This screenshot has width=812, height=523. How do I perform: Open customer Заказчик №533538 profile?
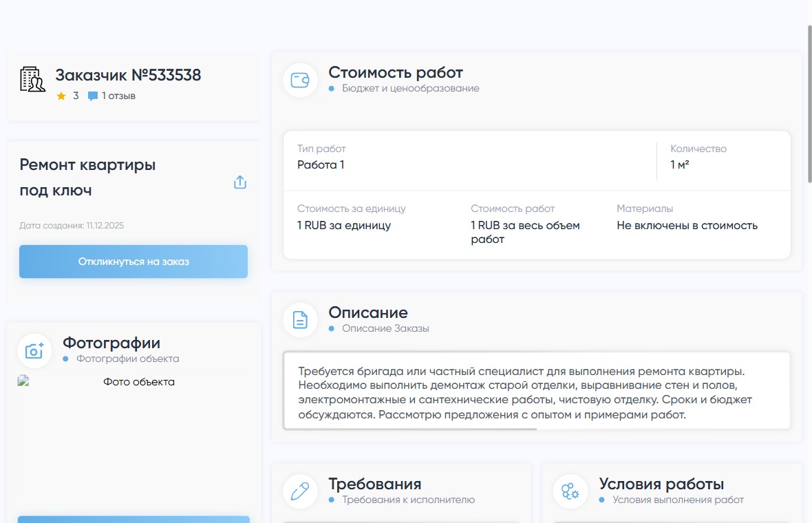(128, 75)
